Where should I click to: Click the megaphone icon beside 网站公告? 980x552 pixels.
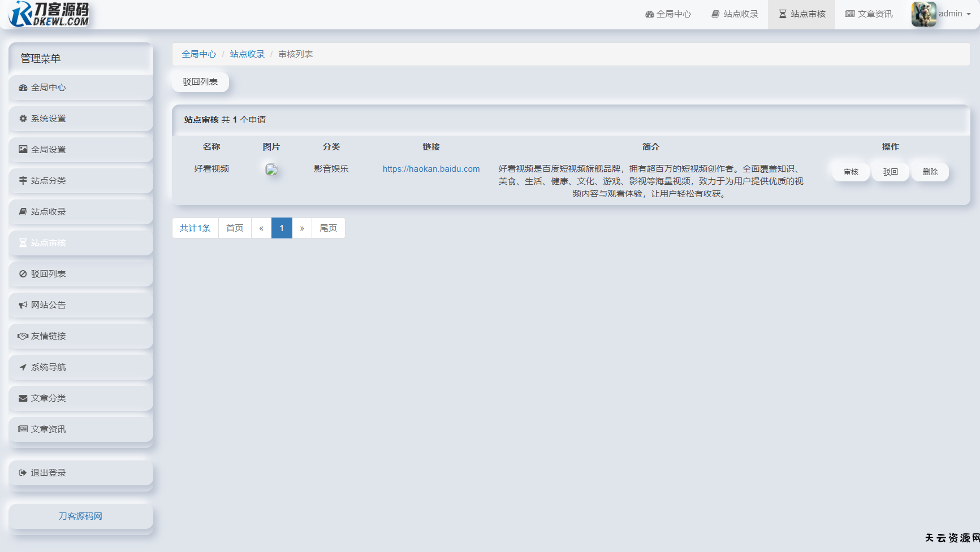(23, 305)
